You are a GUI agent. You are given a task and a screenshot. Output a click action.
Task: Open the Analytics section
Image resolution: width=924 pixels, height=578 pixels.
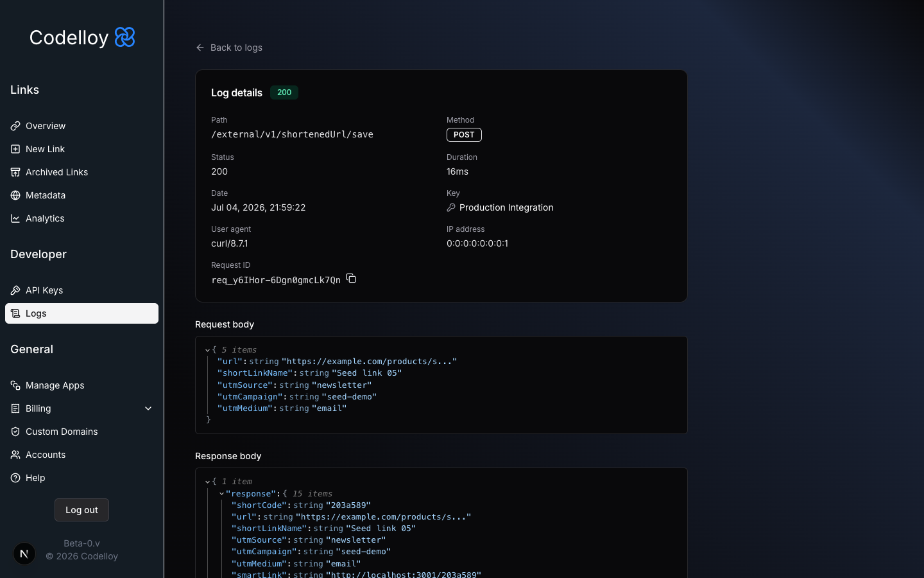pyautogui.click(x=81, y=218)
